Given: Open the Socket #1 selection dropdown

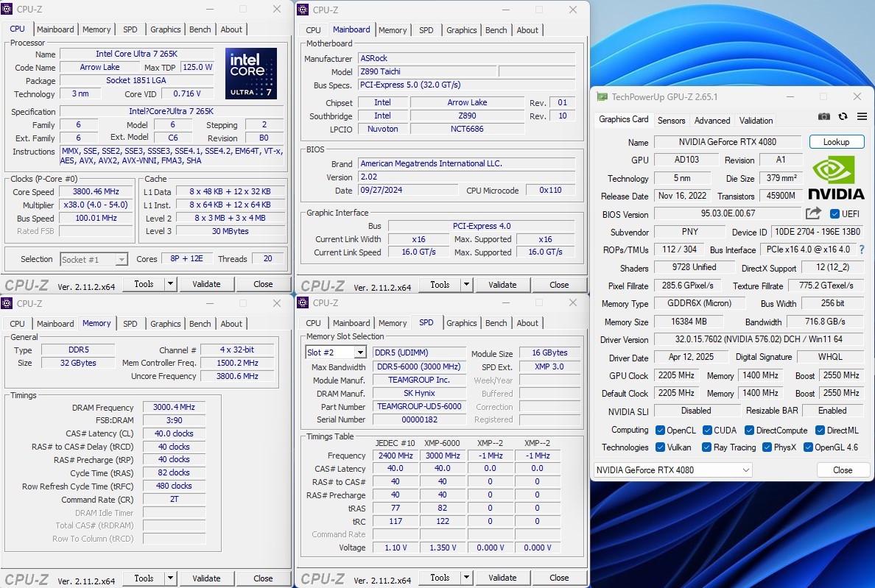Looking at the screenshot, I should coord(121,259).
